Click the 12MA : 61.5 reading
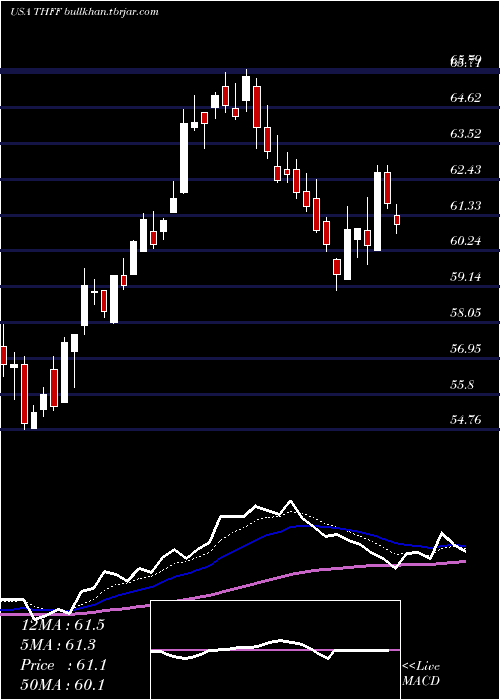Image resolution: width=500 pixels, height=700 pixels. (x=63, y=625)
